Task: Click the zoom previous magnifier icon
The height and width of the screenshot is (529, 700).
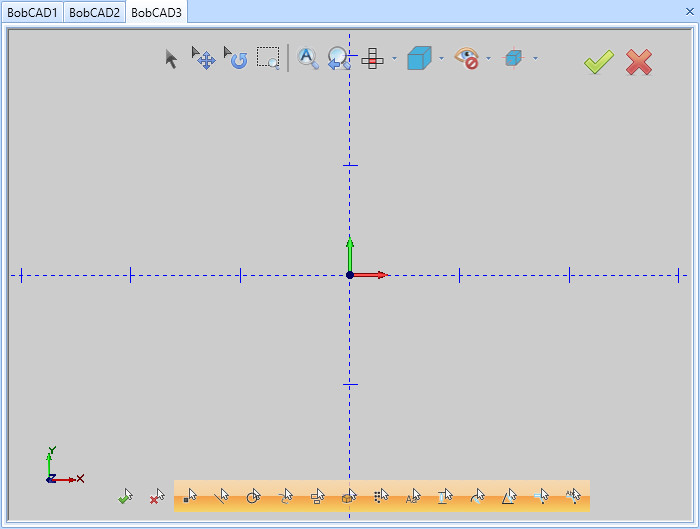Action: point(339,59)
